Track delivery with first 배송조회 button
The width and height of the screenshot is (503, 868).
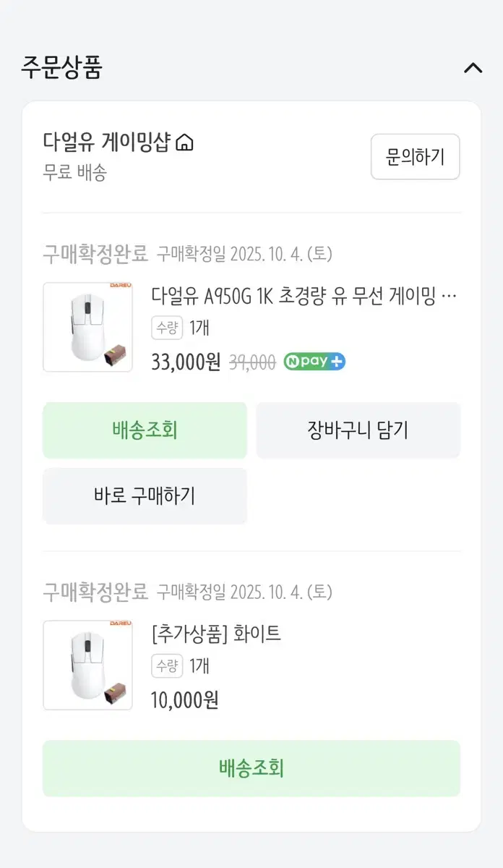pyautogui.click(x=145, y=430)
